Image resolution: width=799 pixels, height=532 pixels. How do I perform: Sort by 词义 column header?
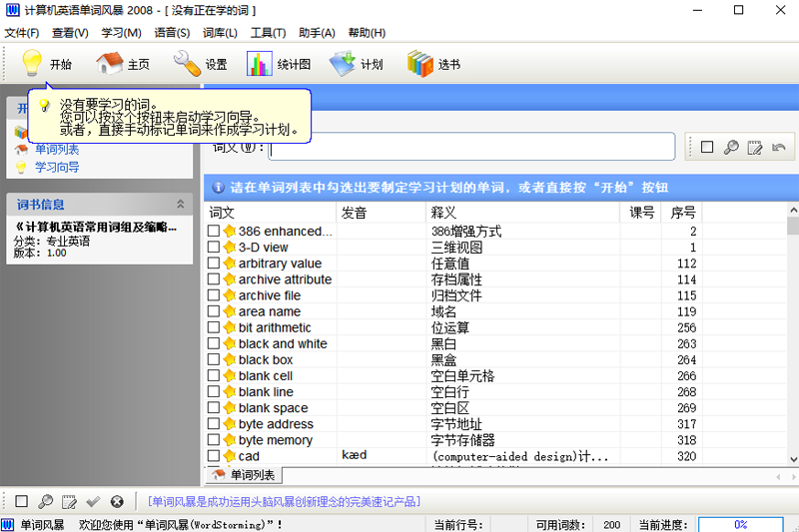[x=270, y=213]
